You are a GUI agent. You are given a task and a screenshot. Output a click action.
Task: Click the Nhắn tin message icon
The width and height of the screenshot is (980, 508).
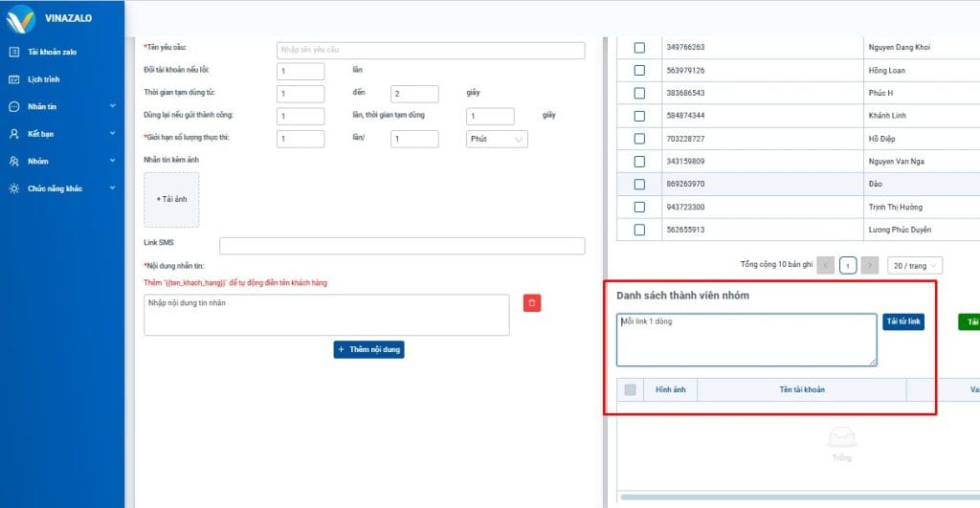(13, 107)
